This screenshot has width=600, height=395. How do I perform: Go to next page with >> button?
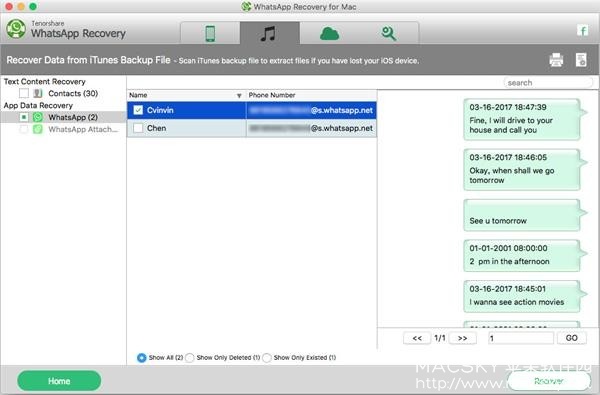(462, 338)
